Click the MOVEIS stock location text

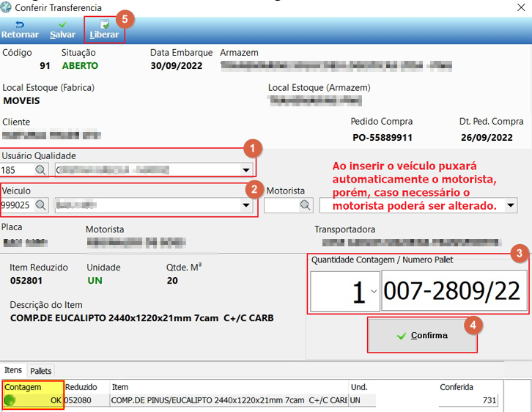coord(21,100)
